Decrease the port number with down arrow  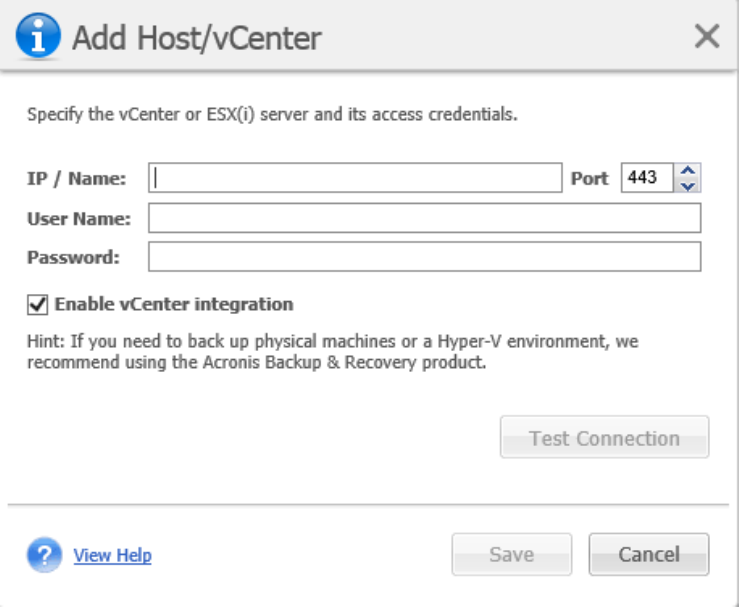[687, 185]
